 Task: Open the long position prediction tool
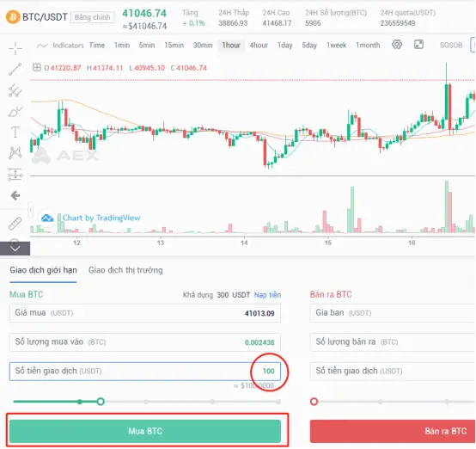click(15, 175)
